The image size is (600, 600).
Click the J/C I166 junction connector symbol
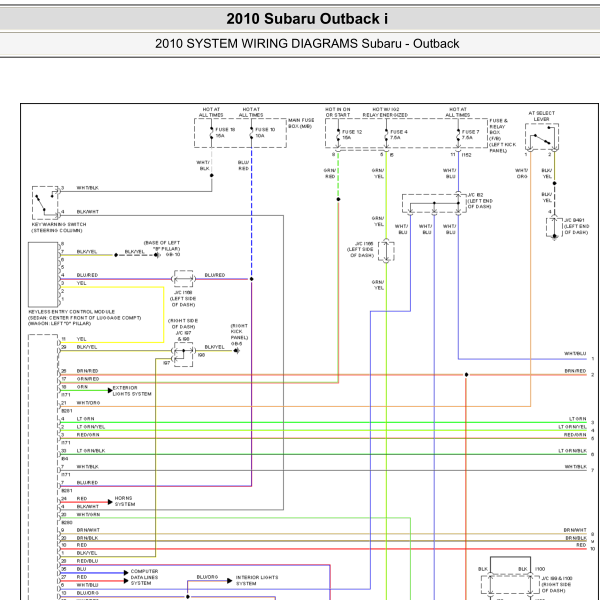386,251
